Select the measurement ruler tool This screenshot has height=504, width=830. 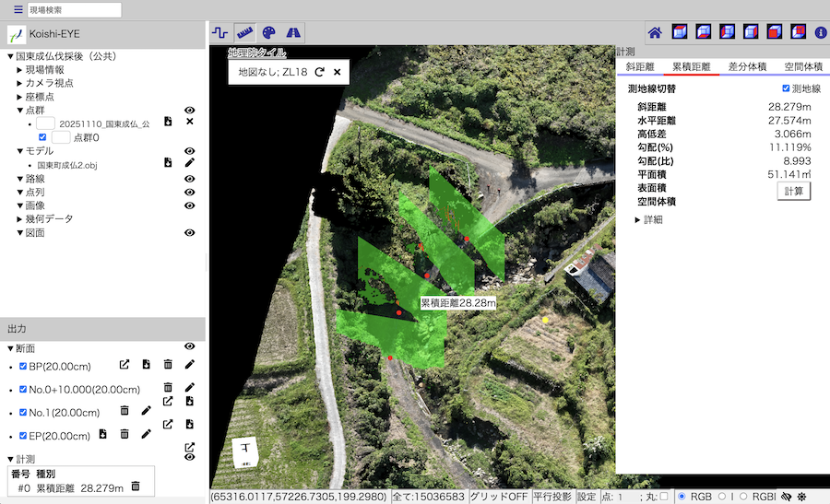click(x=244, y=32)
